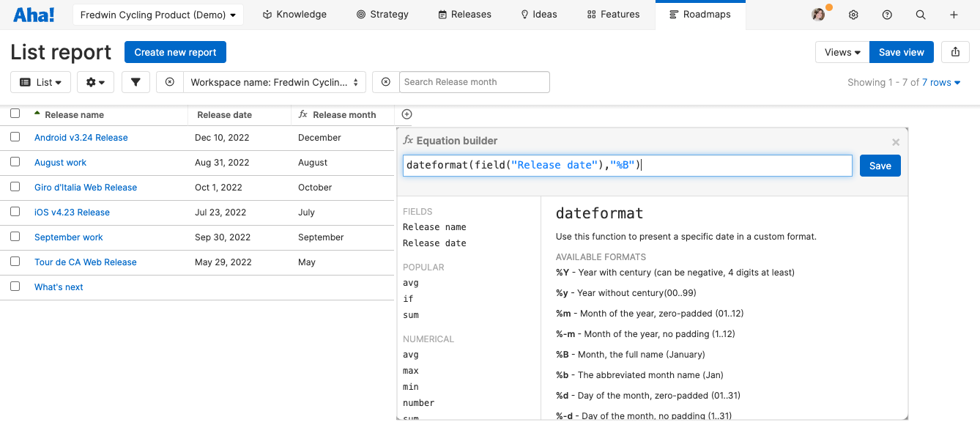Click the Aha! logo
The image size is (980, 436).
34,14
